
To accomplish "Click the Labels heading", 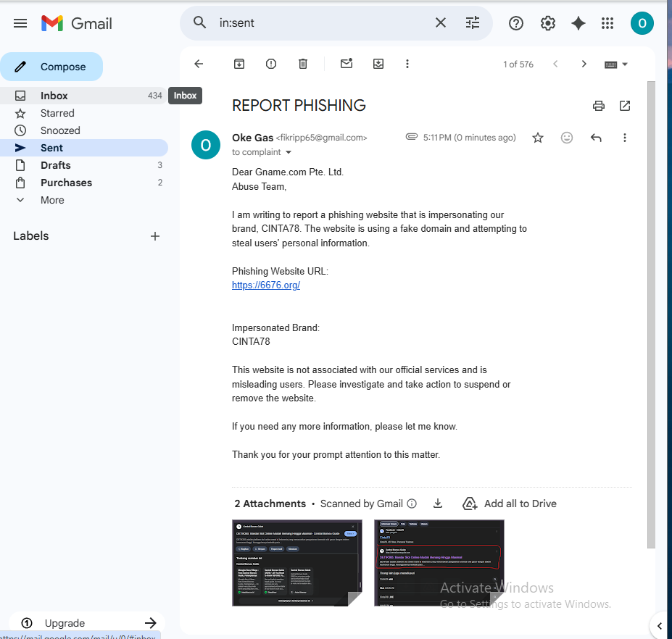I will click(x=31, y=236).
